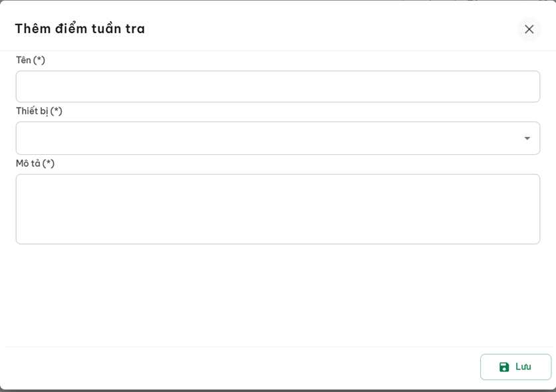
Task: Click into the Mô tả text area
Action: point(277,209)
